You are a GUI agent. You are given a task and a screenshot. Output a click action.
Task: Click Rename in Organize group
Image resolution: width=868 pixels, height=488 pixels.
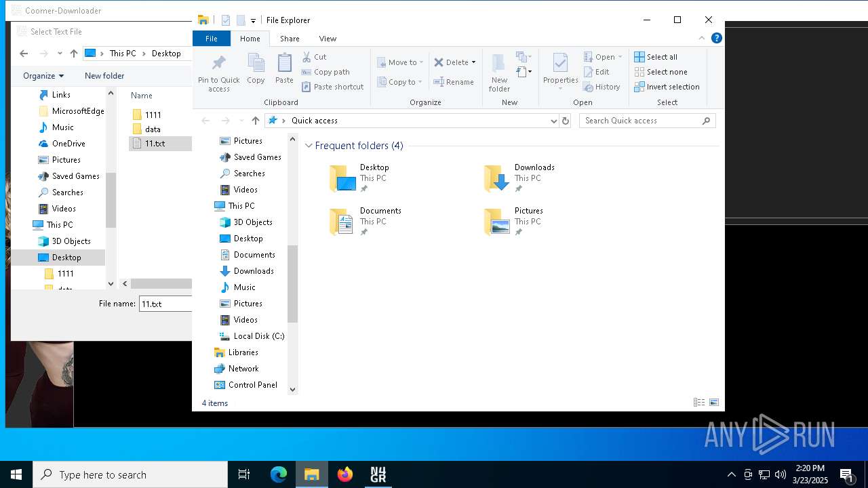click(454, 82)
